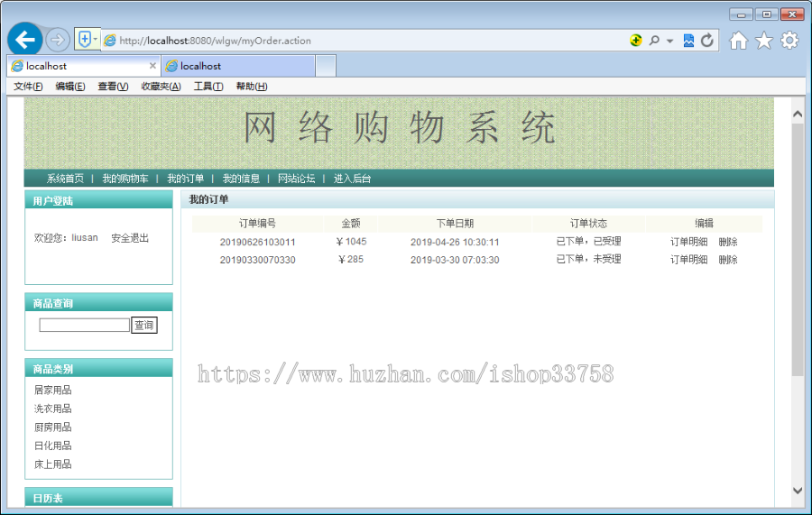Viewport: 812px width, 515px height.
Task: Click 删除 for order 20190626103011
Action: [728, 242]
